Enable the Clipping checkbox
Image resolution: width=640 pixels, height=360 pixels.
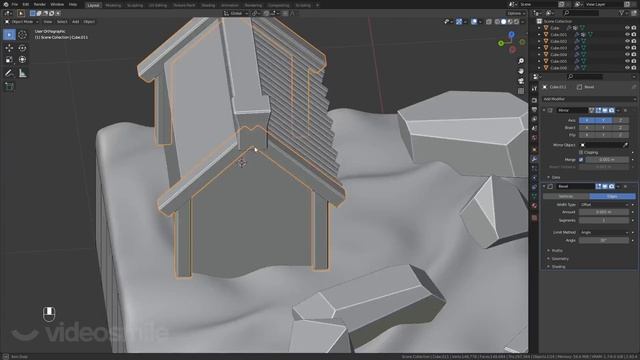(581, 152)
